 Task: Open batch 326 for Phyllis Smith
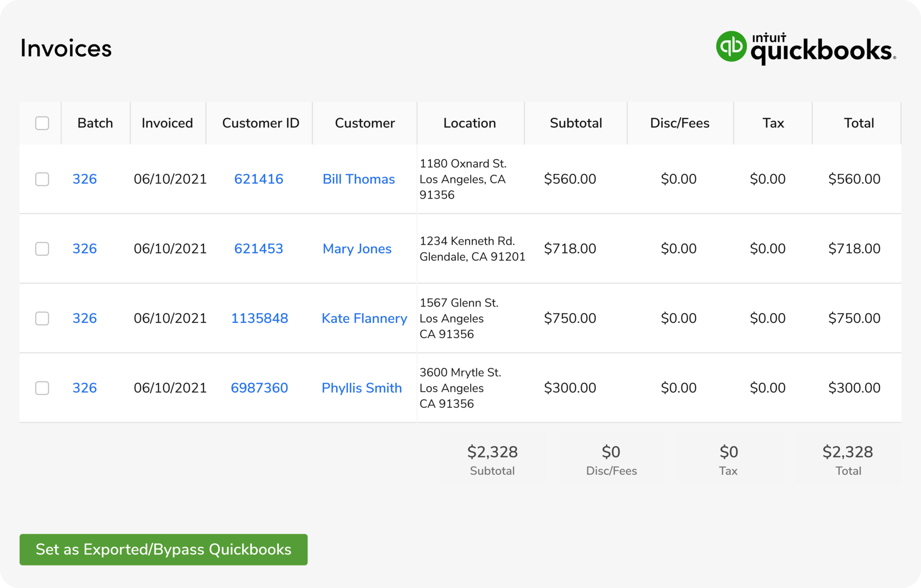click(x=84, y=388)
